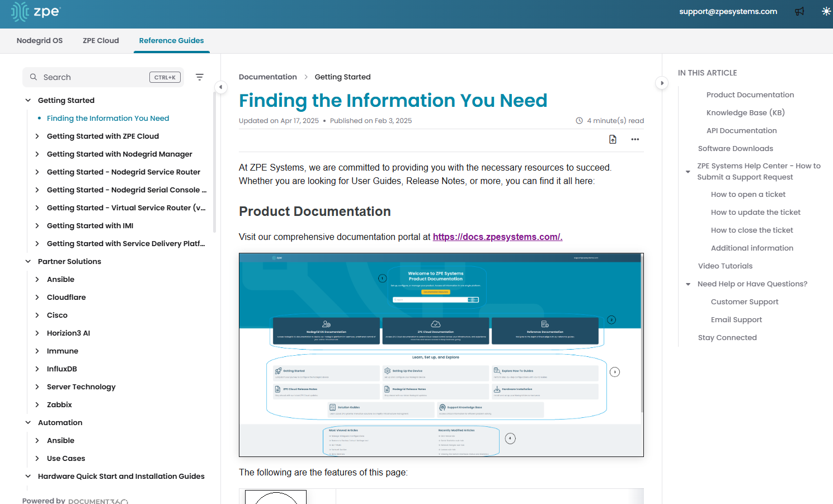Select Server Technology tree item

pyautogui.click(x=81, y=387)
